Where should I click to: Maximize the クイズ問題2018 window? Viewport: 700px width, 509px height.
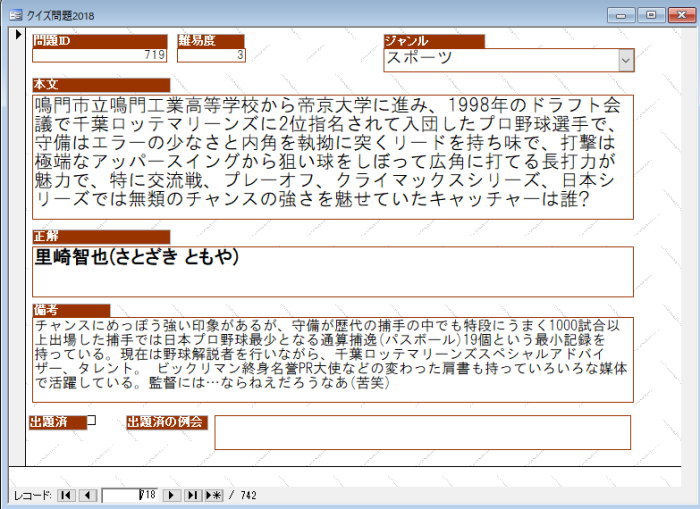pos(651,15)
